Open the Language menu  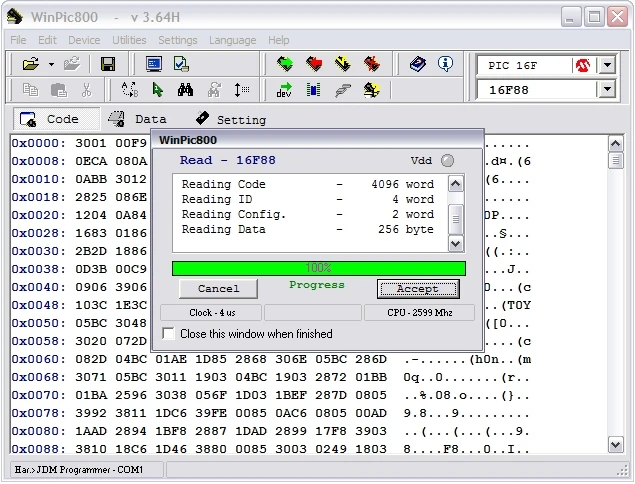pyautogui.click(x=233, y=40)
